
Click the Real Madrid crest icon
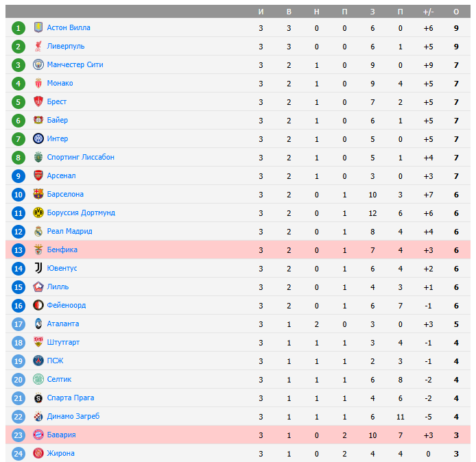38,231
